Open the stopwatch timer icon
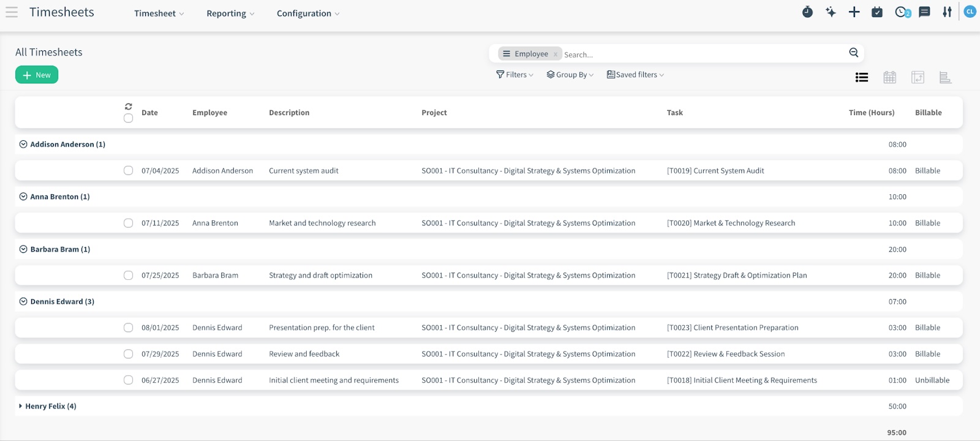Image resolution: width=980 pixels, height=441 pixels. [x=807, y=12]
